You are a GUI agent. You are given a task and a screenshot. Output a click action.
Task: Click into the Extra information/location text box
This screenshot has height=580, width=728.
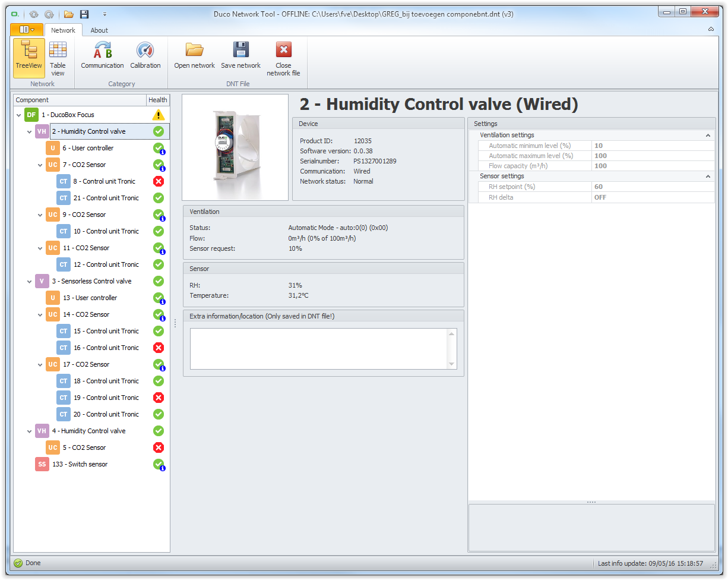[x=318, y=349]
